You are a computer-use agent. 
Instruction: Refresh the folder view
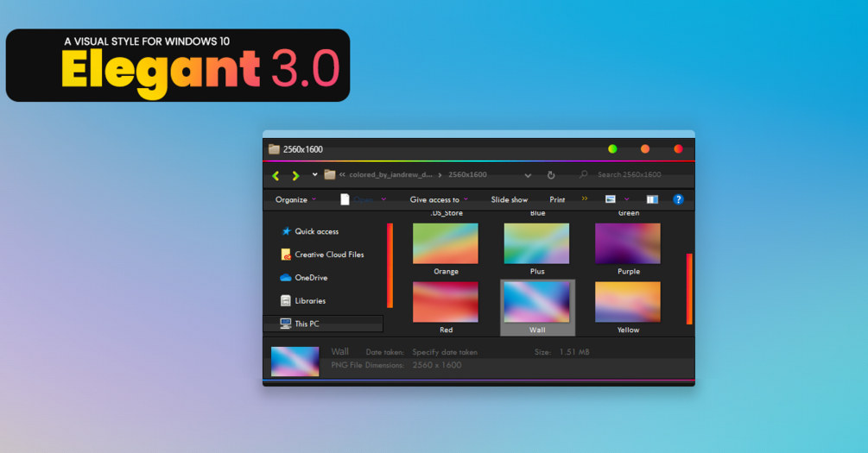point(551,175)
